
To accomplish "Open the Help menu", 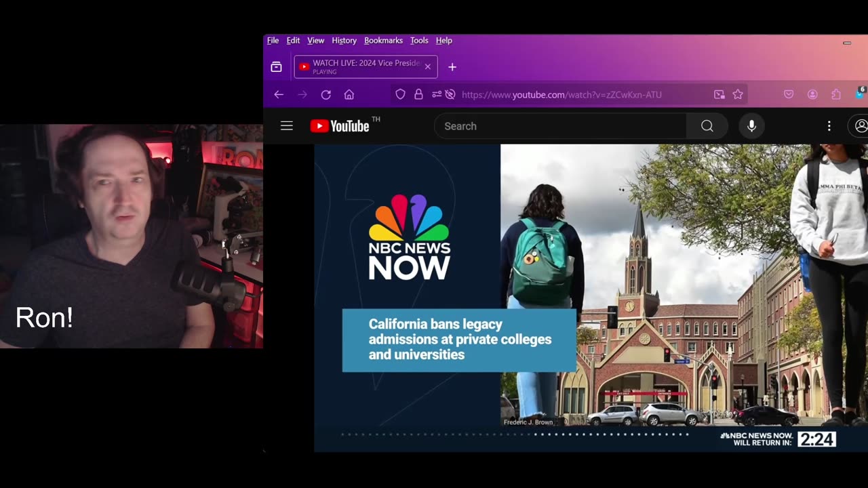I will click(x=444, y=41).
